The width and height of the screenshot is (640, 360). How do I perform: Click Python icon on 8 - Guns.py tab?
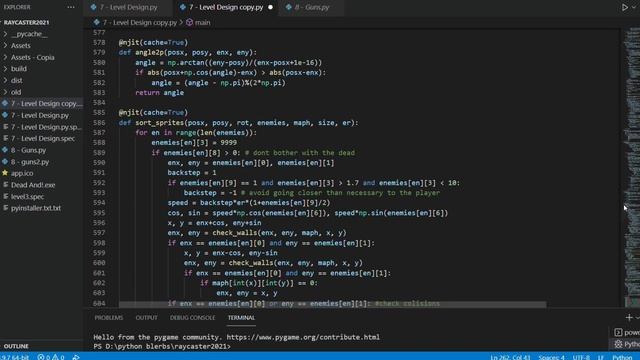click(289, 7)
